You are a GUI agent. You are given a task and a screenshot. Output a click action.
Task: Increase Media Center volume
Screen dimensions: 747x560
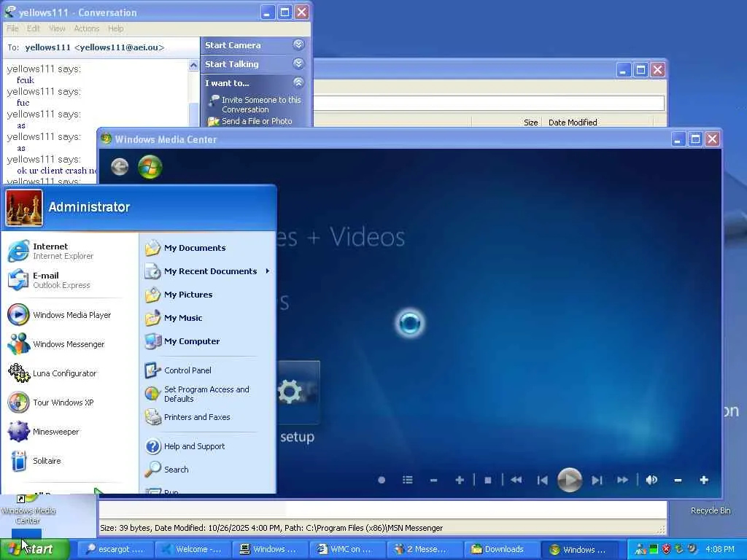704,480
